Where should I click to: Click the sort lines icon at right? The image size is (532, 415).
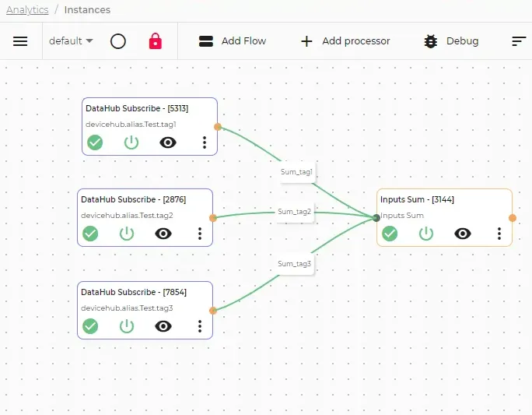click(519, 41)
